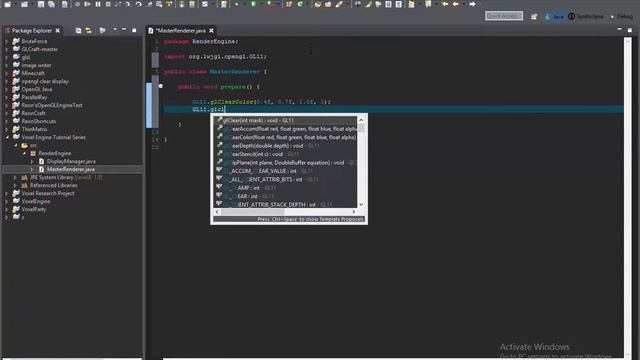Select MasterRenderer.java in Package Explorer
The width and height of the screenshot is (640, 360).
pyautogui.click(x=71, y=169)
